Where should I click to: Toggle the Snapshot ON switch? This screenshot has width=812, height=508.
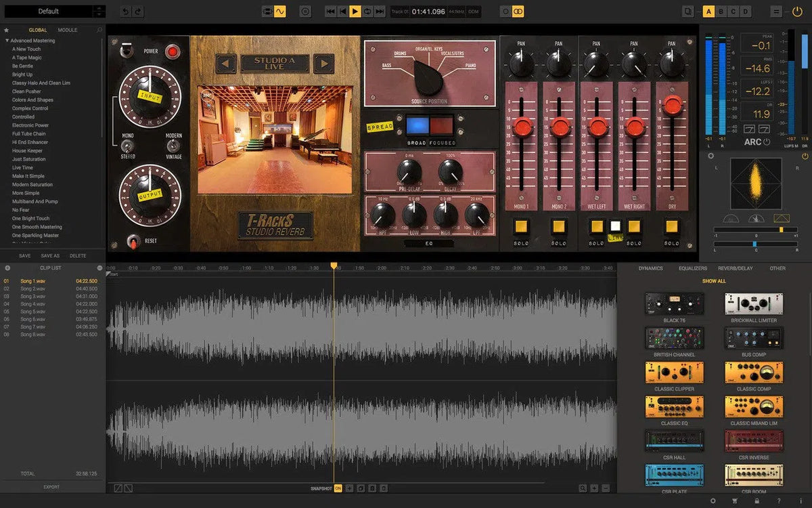click(x=338, y=487)
